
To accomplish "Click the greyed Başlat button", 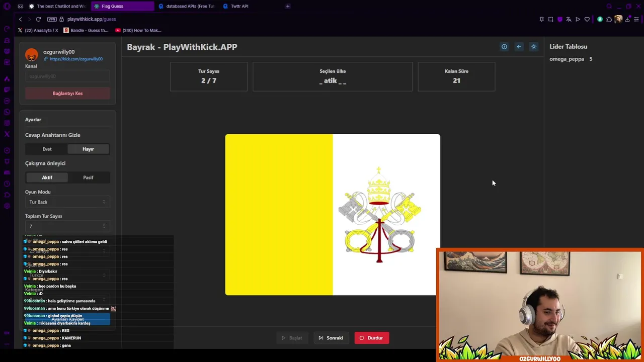I will pyautogui.click(x=292, y=338).
